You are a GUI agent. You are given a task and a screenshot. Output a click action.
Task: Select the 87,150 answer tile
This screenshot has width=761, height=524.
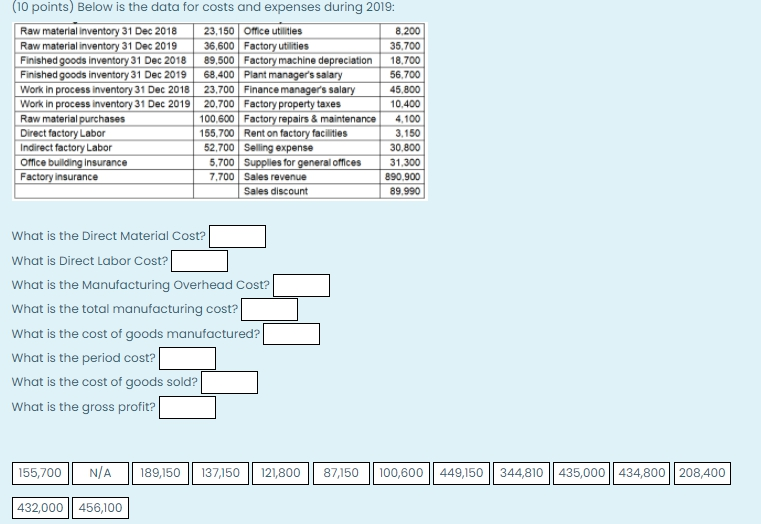tap(341, 473)
